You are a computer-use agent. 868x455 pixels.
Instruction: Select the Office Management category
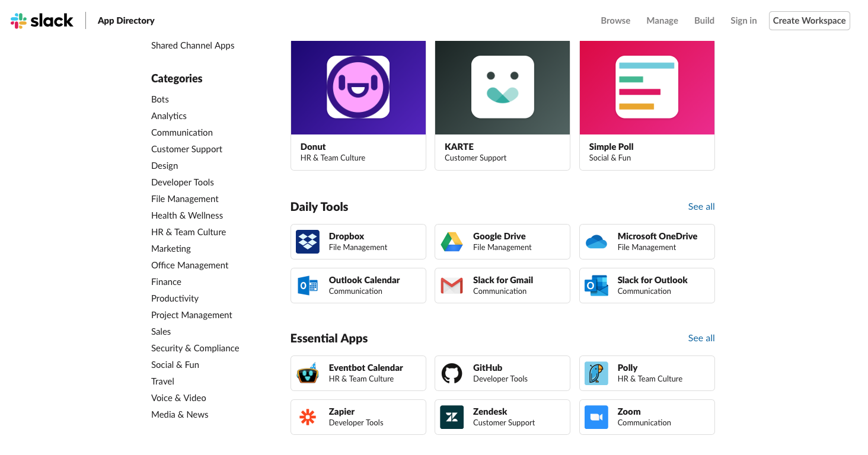(x=190, y=265)
